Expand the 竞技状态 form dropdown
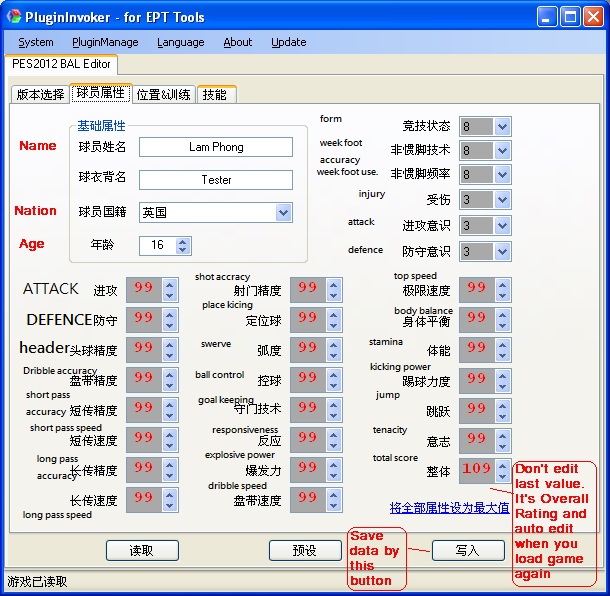610x596 pixels. (x=502, y=126)
